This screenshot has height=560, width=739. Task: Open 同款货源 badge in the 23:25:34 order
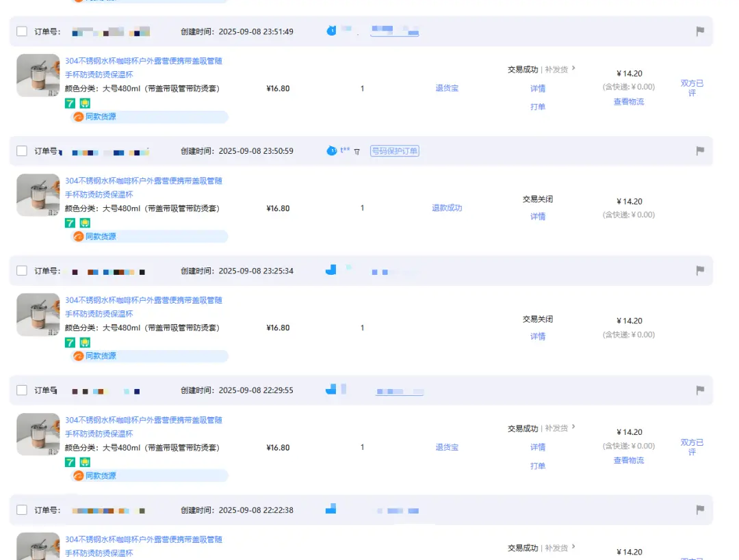95,356
